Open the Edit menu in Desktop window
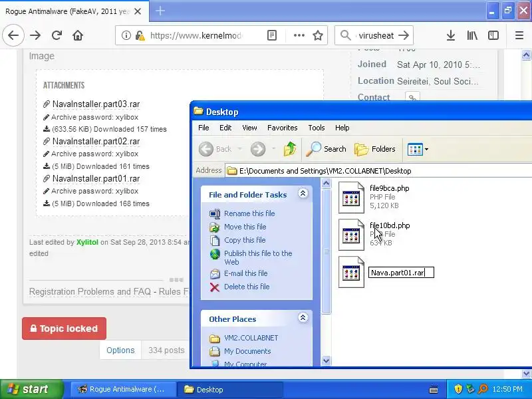Screen dimensions: 532x399 pyautogui.click(x=225, y=128)
